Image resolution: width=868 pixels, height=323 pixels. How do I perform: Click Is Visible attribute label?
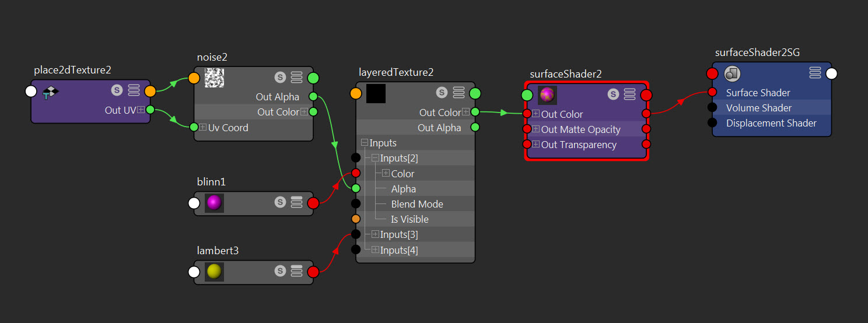409,219
